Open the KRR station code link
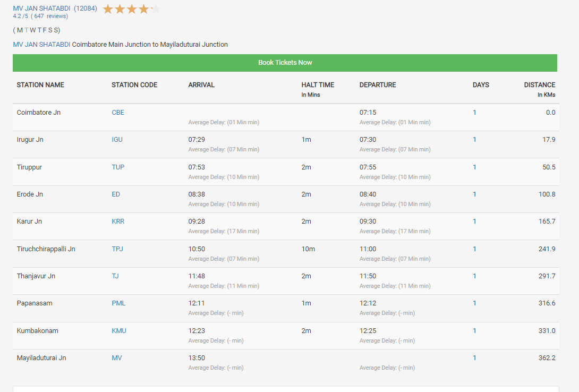579x392 pixels. pos(118,221)
